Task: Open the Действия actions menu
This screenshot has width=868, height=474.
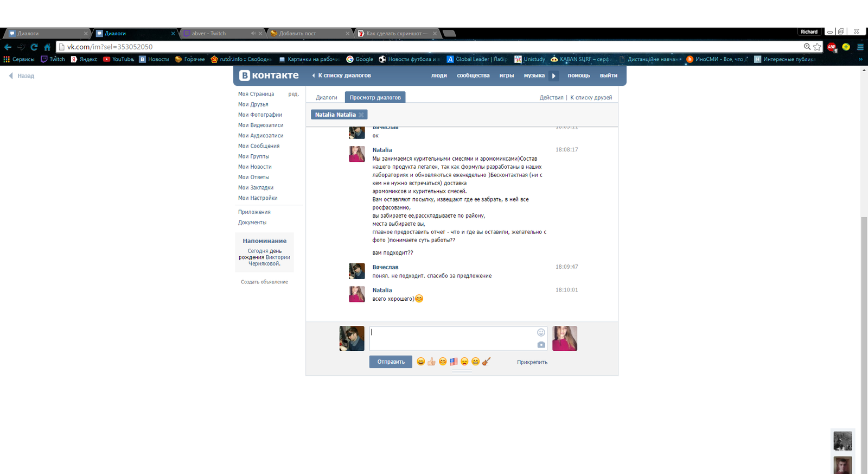Action: [551, 98]
